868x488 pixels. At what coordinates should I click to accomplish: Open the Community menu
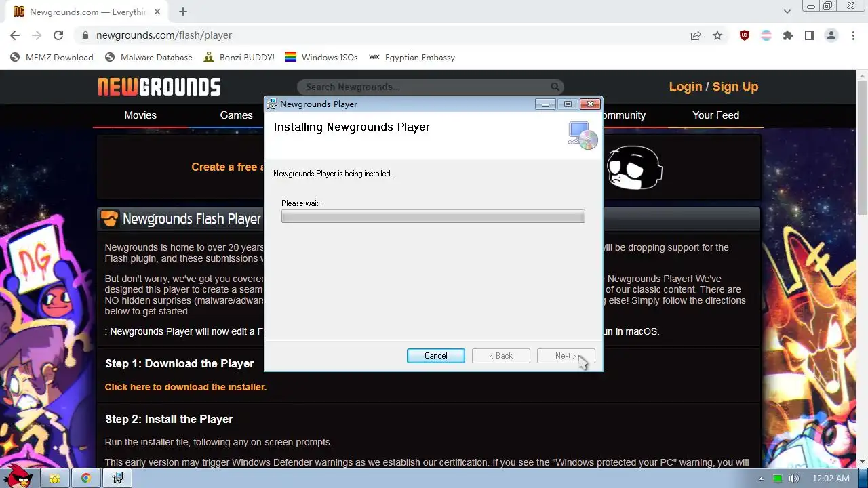[x=623, y=115]
